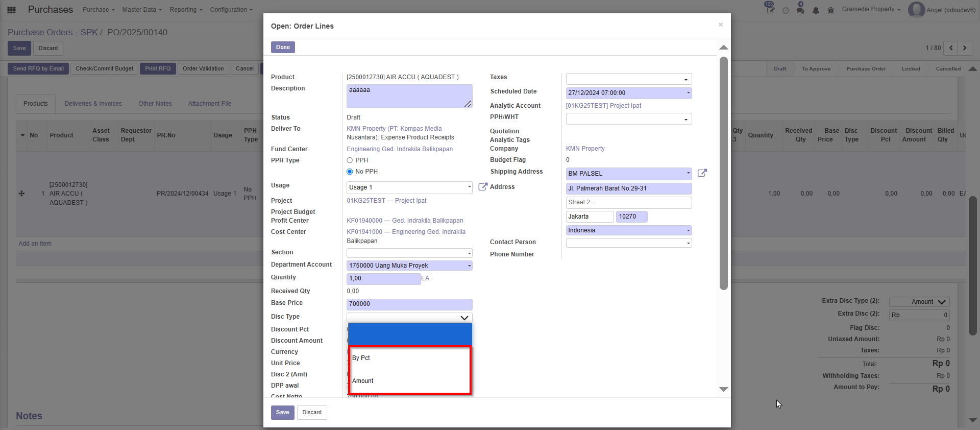Click the table column options caret
This screenshot has height=430, width=980.
point(22,135)
